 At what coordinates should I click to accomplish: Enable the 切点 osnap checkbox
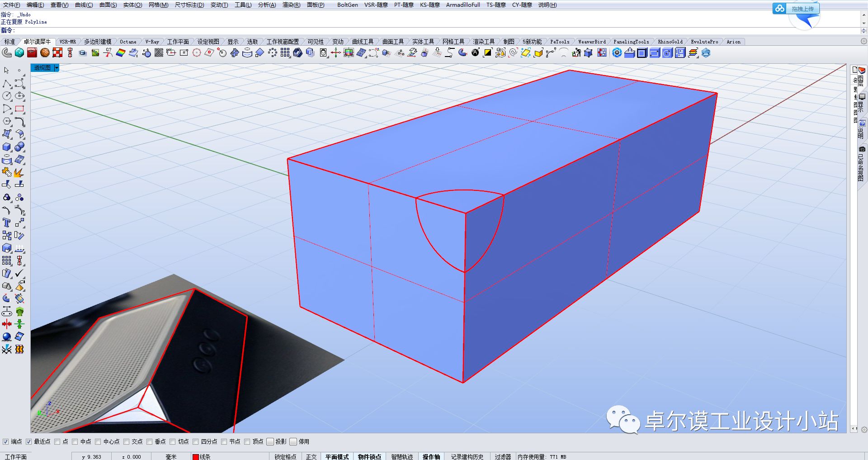(172, 441)
